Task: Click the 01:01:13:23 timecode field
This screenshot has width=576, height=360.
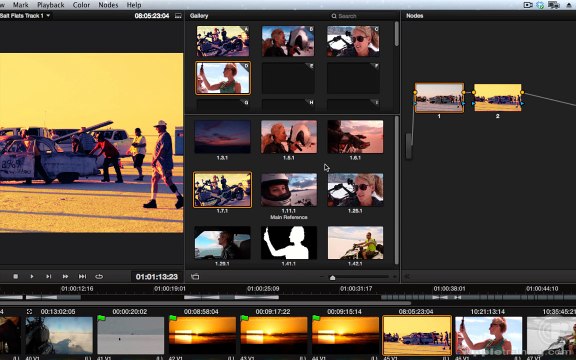Action: (x=156, y=277)
